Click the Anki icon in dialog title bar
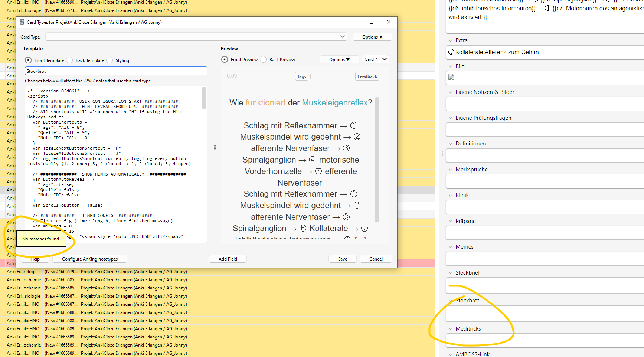Viewport: 644px width, 357px height. pyautogui.click(x=22, y=22)
